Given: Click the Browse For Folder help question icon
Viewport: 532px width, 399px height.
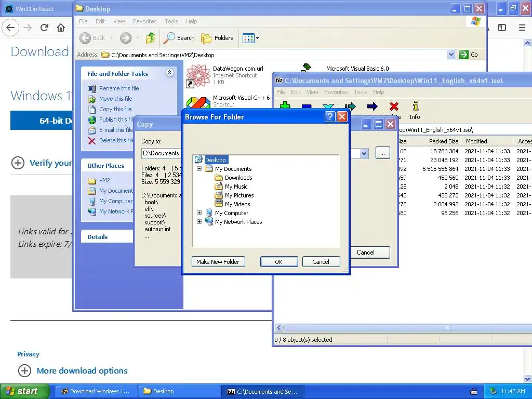Looking at the screenshot, I should pyautogui.click(x=330, y=117).
